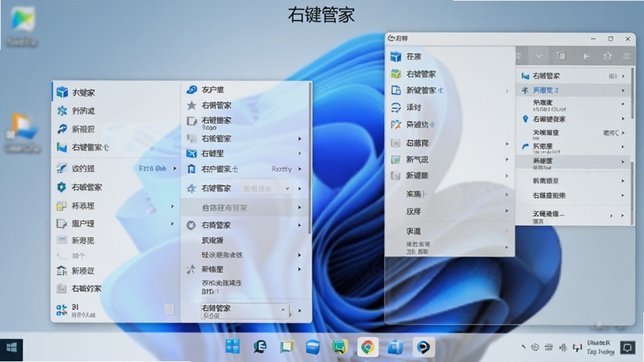Click the grey circle icon in the submenu
Screen dimensions: 644x362
(x=191, y=225)
